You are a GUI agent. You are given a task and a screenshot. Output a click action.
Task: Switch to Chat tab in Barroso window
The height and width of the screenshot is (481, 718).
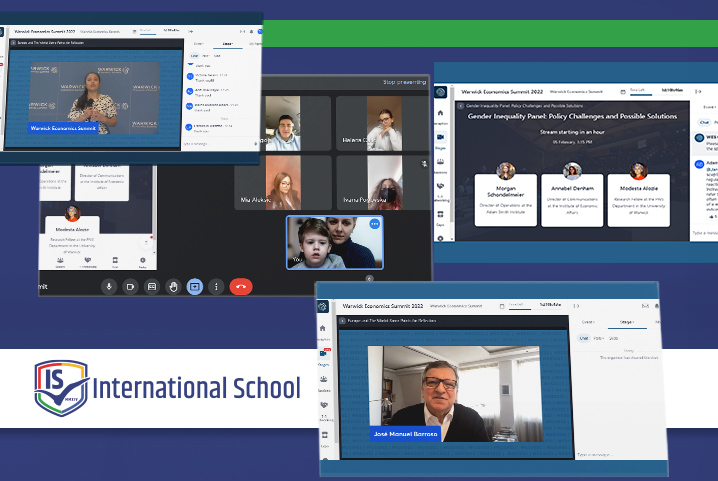pyautogui.click(x=585, y=338)
